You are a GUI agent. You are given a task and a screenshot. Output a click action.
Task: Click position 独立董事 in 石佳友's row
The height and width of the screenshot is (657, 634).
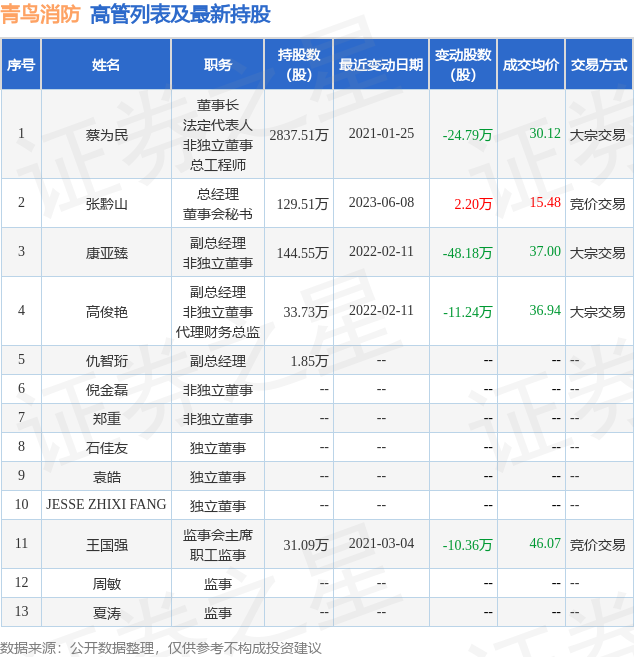[x=217, y=448]
